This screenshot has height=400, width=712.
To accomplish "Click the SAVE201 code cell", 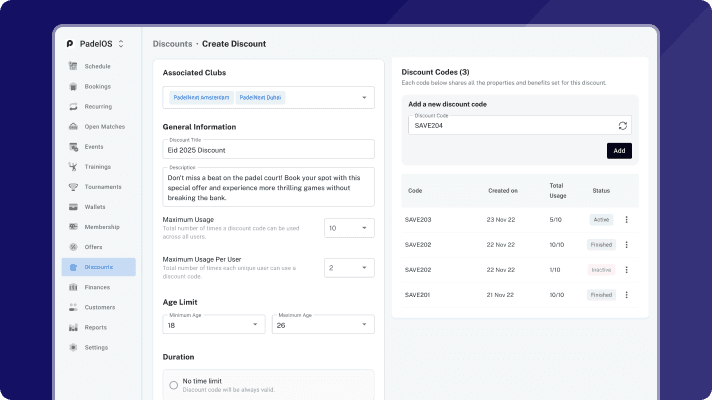I will 417,295.
